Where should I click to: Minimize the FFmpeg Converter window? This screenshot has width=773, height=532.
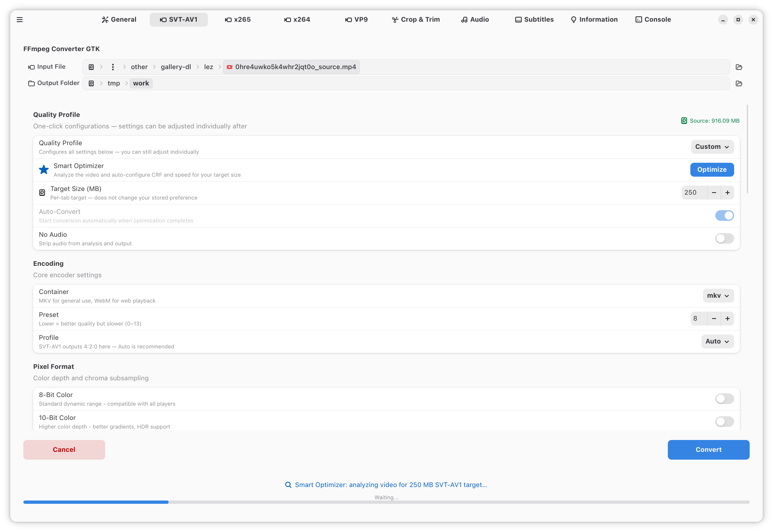coord(723,20)
